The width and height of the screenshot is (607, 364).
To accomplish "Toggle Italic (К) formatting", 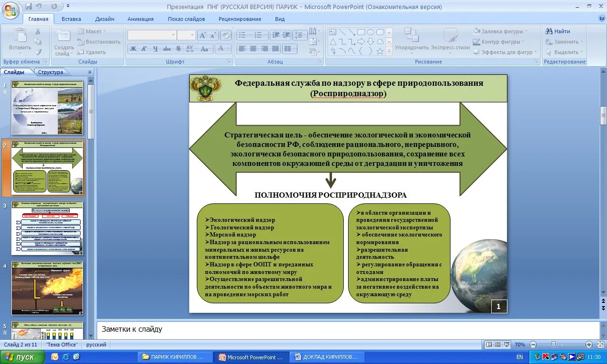I will [145, 48].
